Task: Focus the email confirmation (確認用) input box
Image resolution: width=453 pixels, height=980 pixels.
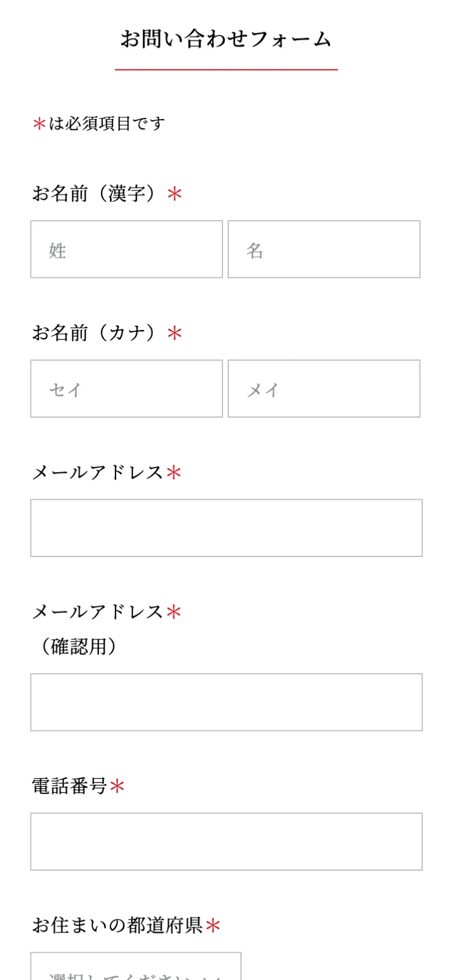Action: (226, 702)
